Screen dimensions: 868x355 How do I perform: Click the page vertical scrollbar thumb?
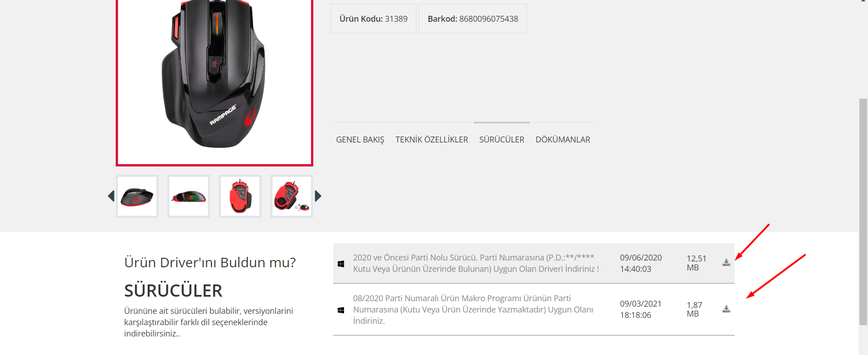[863, 212]
